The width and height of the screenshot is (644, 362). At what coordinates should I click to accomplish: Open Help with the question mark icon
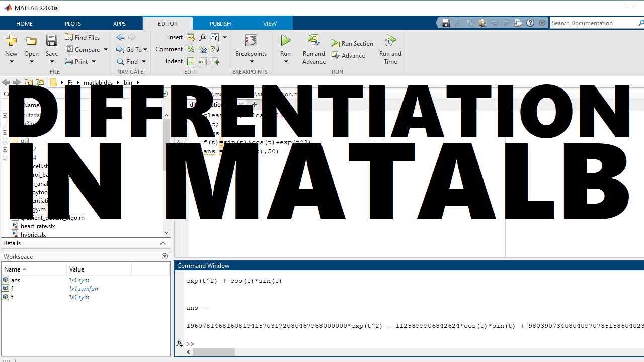[530, 23]
